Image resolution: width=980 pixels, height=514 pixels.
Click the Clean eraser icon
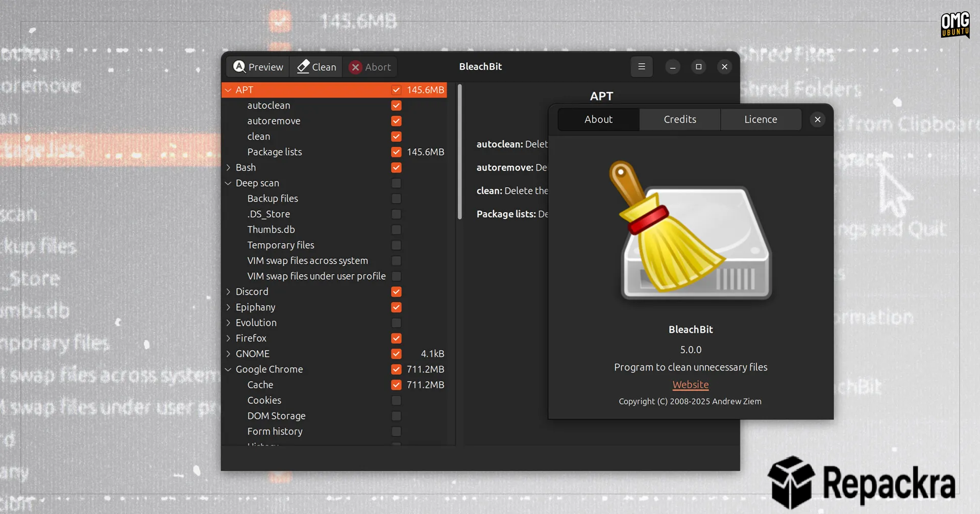pos(303,66)
